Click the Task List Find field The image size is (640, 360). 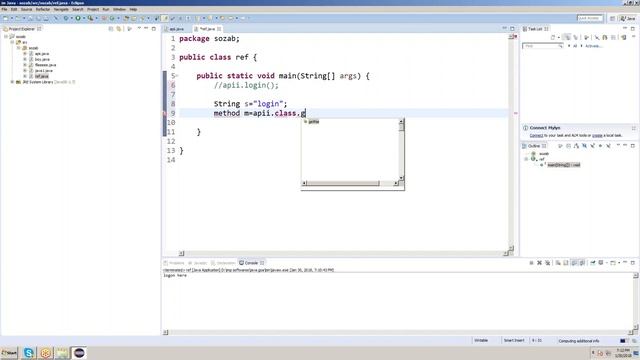[x=542, y=46]
